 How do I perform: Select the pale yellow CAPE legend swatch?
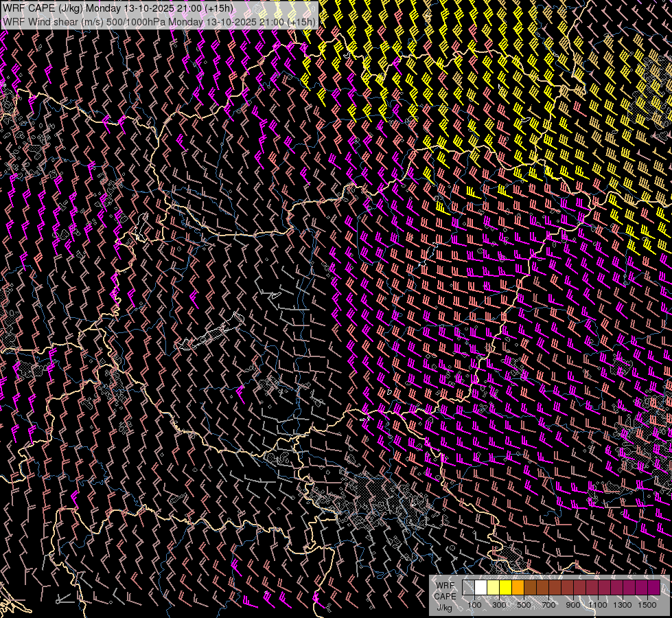[493, 588]
